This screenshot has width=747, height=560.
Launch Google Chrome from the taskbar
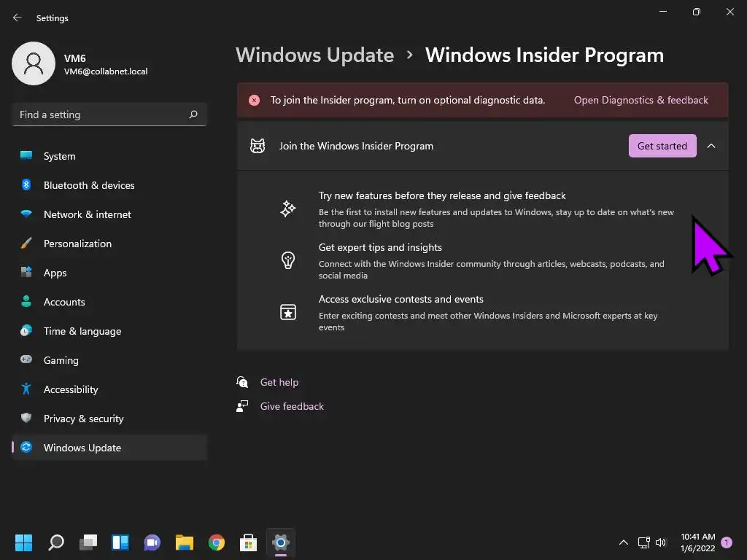(216, 542)
